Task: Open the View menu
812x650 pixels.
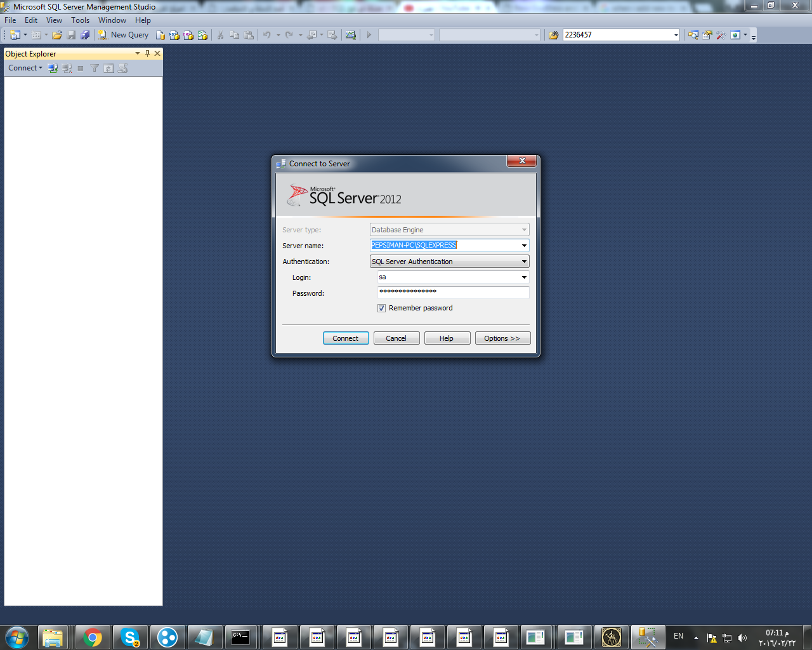Action: click(54, 20)
